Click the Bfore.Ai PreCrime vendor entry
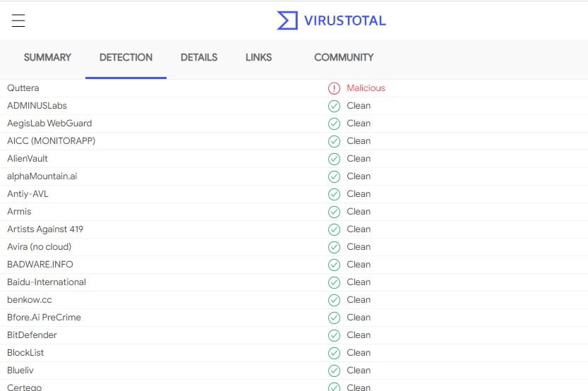 pos(44,318)
